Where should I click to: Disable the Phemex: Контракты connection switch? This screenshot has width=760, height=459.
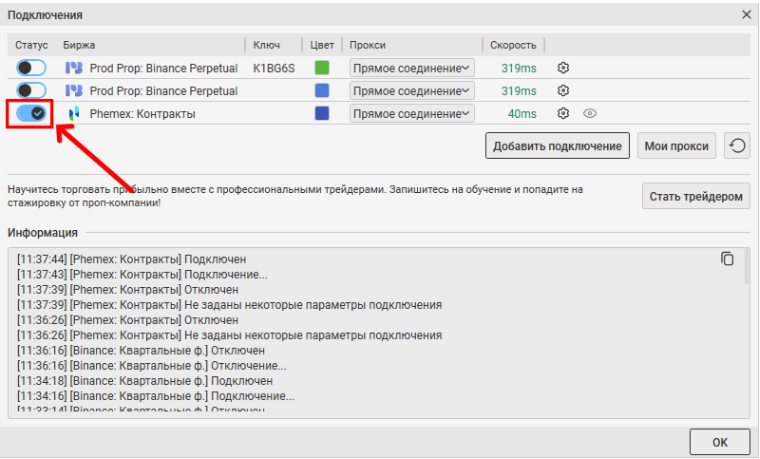31,114
